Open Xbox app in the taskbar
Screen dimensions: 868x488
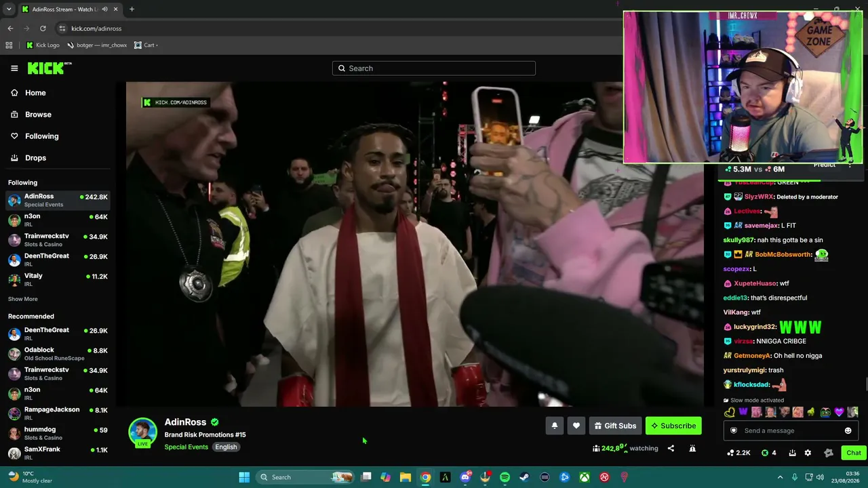pyautogui.click(x=584, y=477)
